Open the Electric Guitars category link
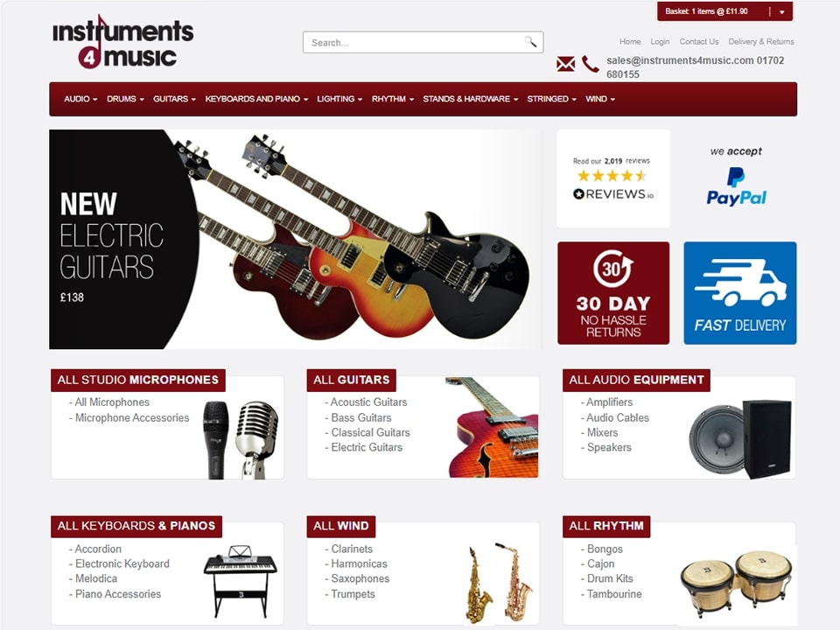Viewport: 840px width, 630px height. click(367, 447)
